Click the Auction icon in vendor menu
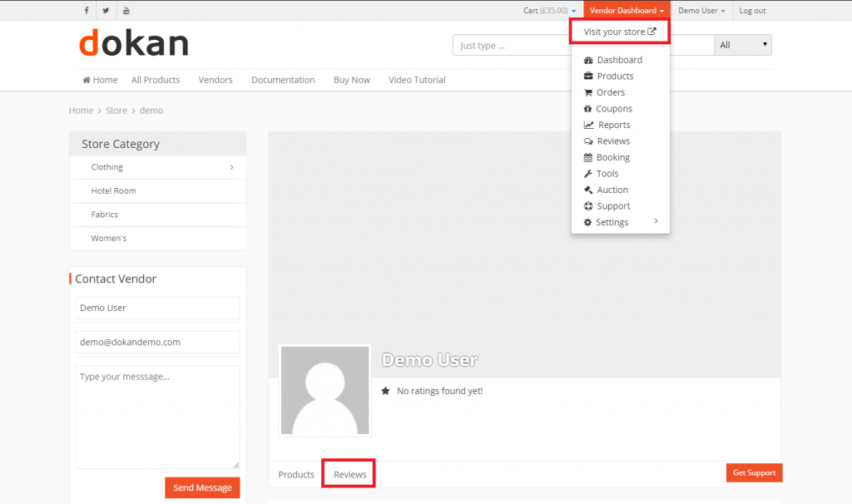The width and height of the screenshot is (852, 504). click(588, 190)
